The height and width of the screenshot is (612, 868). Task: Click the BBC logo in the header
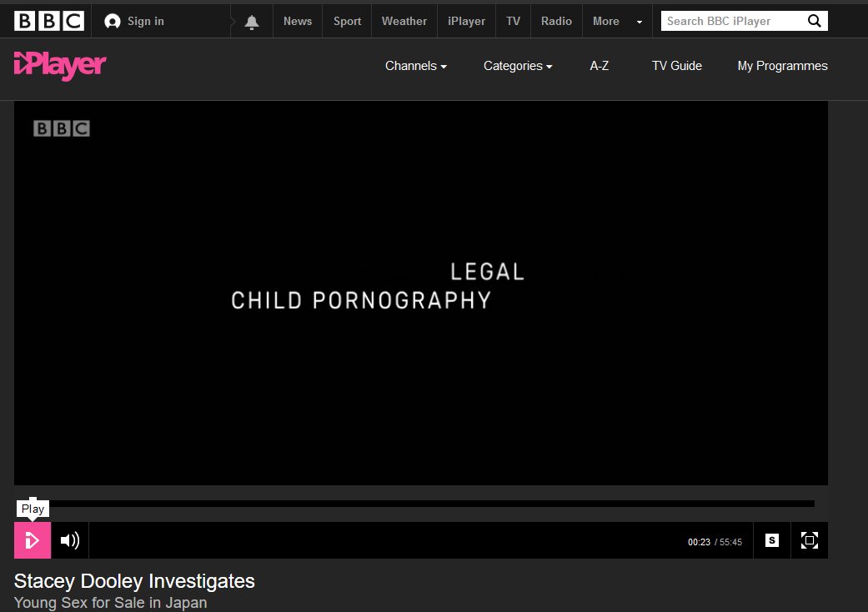48,21
